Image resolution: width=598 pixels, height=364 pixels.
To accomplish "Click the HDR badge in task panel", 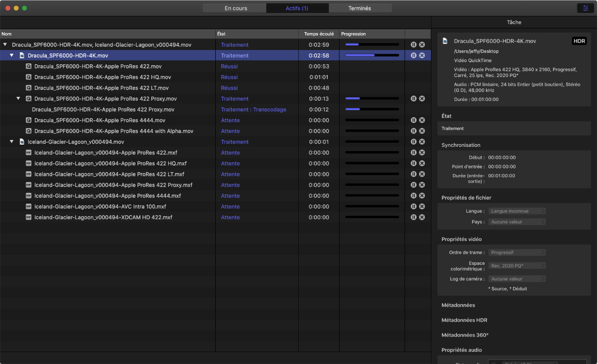I will pyautogui.click(x=579, y=41).
